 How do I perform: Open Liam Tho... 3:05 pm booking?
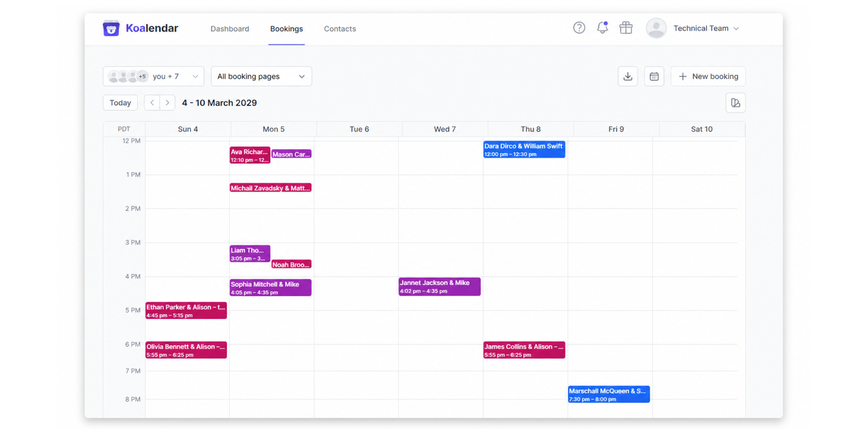click(x=250, y=254)
